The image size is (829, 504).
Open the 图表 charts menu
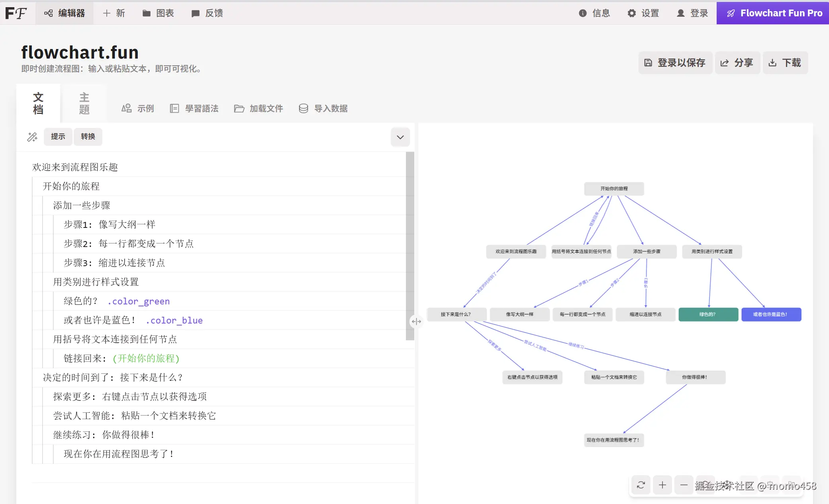pyautogui.click(x=158, y=13)
